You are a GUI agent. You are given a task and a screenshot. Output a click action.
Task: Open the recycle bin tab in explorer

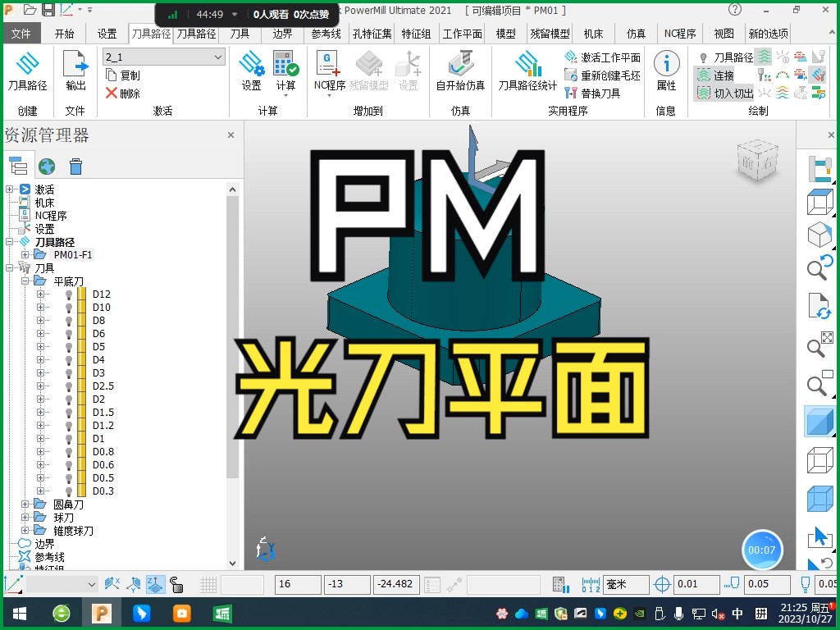(x=75, y=167)
